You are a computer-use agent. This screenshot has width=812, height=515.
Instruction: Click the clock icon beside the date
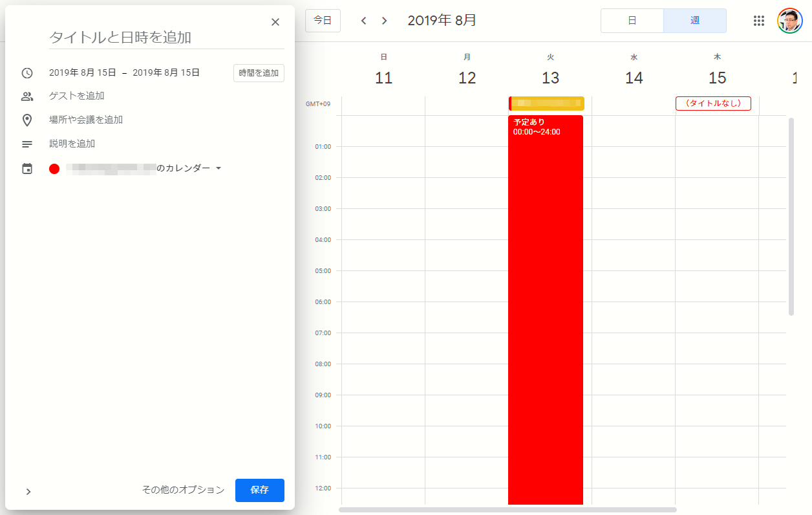coord(27,73)
